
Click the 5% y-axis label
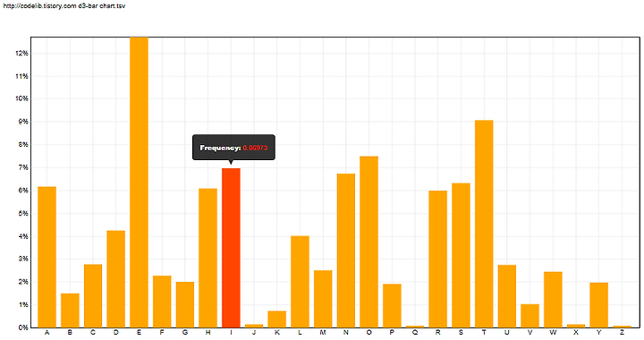[23, 214]
